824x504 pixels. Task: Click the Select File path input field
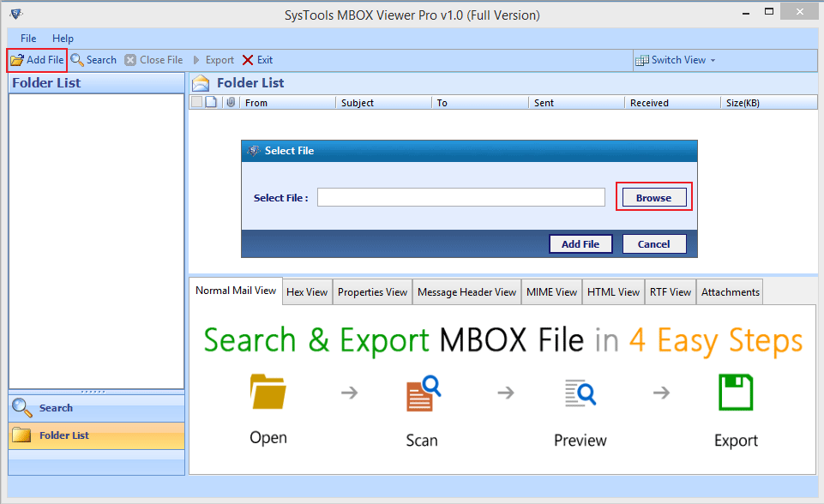(460, 198)
